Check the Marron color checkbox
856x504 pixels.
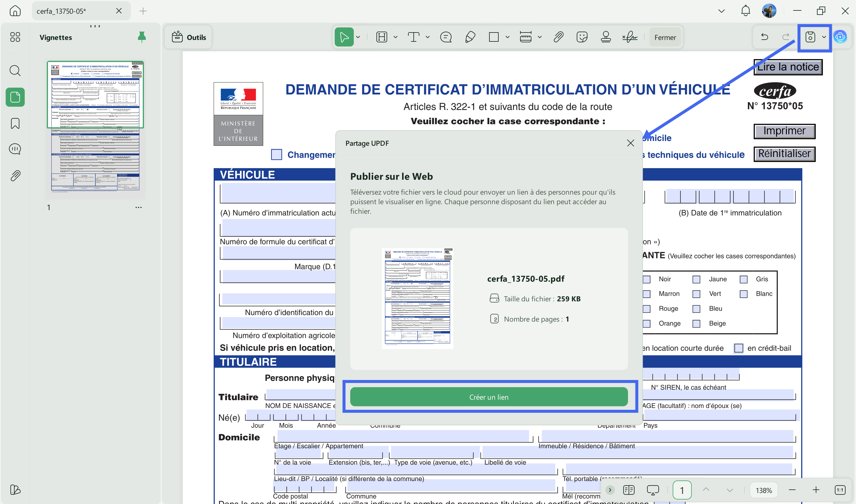646,294
